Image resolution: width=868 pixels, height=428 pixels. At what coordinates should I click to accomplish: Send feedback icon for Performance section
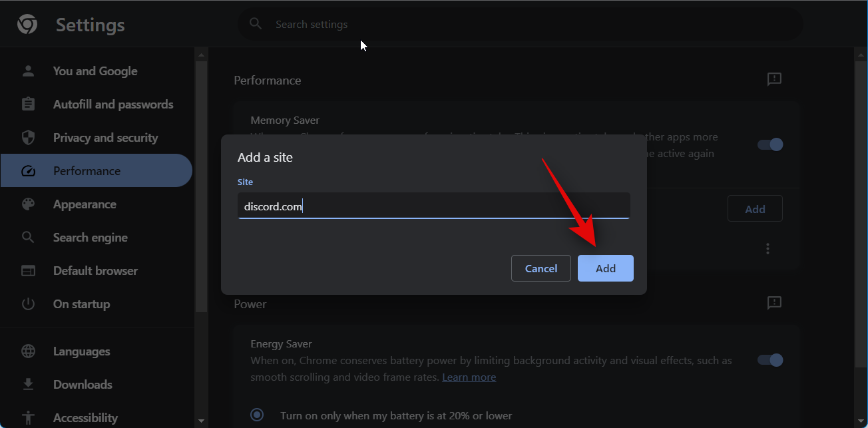[x=774, y=80]
